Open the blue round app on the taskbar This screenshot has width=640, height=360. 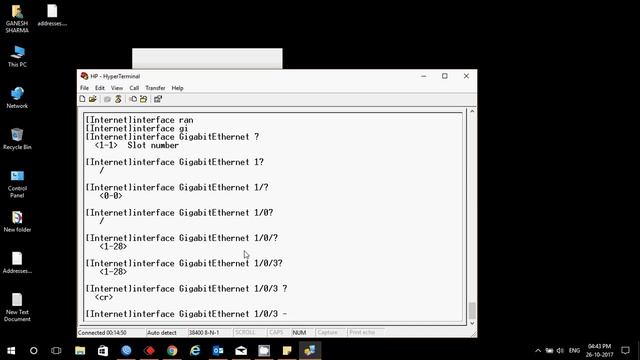pos(126,351)
